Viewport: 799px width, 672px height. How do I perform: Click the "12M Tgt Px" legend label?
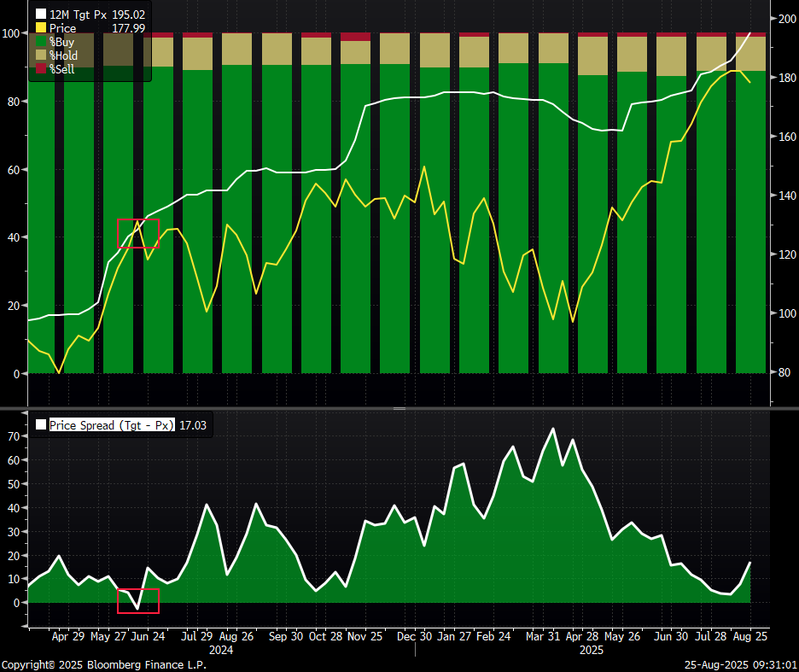click(x=78, y=15)
